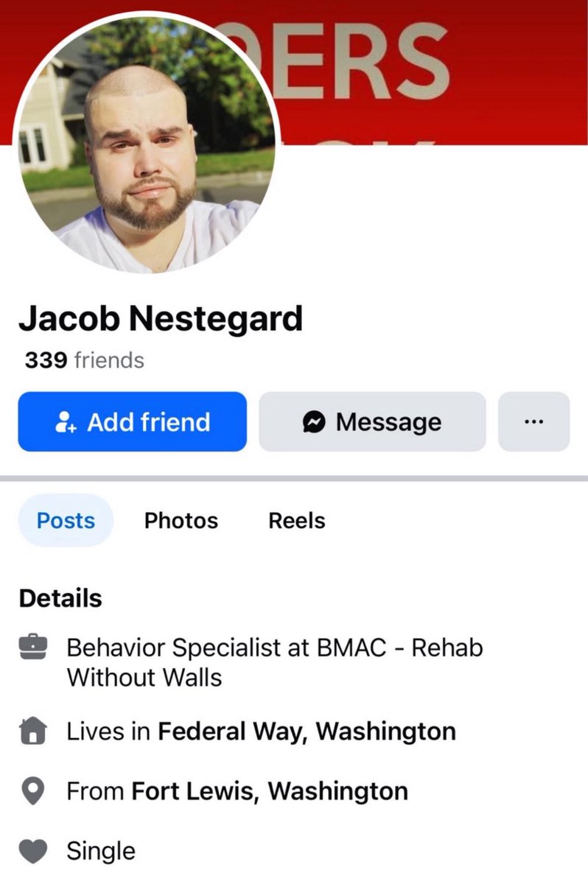This screenshot has height=884, width=588.
Task: Switch to the Reels tab
Action: 297,521
